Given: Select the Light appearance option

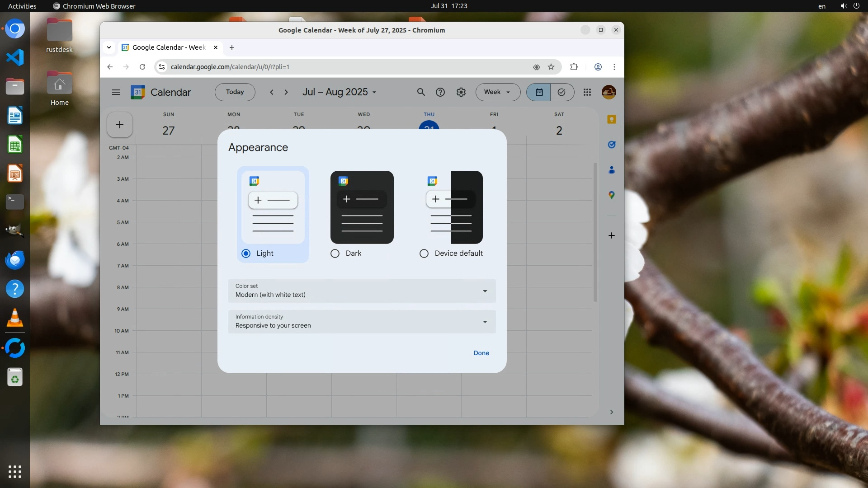Looking at the screenshot, I should pos(246,253).
